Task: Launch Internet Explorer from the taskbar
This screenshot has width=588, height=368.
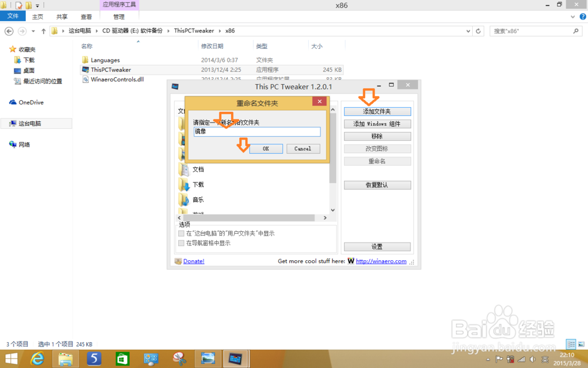Action: point(37,358)
